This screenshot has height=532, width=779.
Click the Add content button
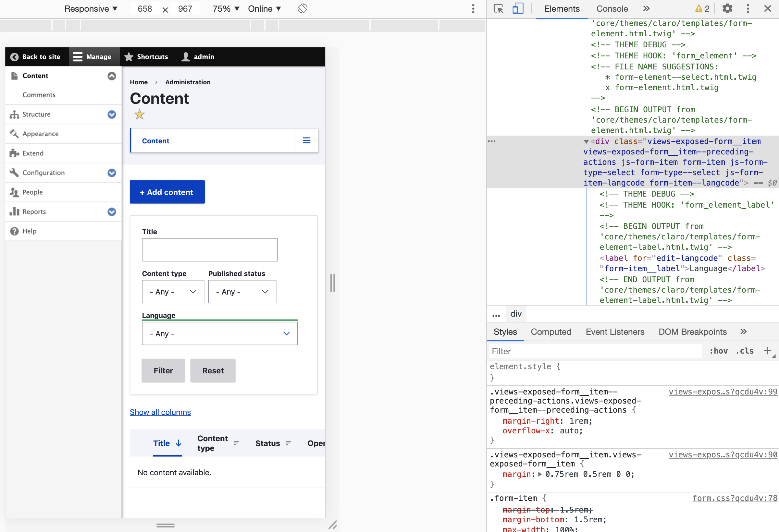[167, 192]
